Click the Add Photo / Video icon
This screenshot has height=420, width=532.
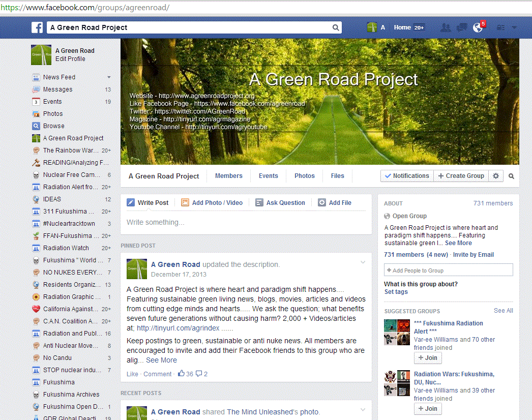coord(185,202)
